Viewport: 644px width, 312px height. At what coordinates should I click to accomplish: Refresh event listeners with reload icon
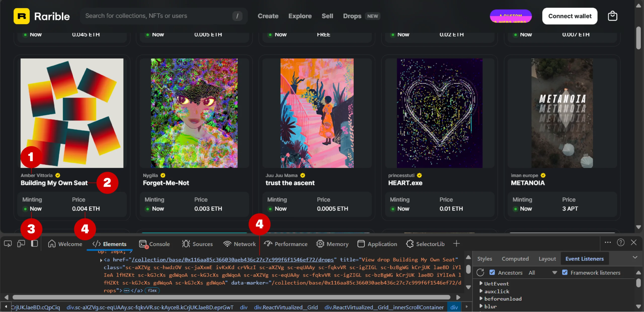(x=480, y=272)
